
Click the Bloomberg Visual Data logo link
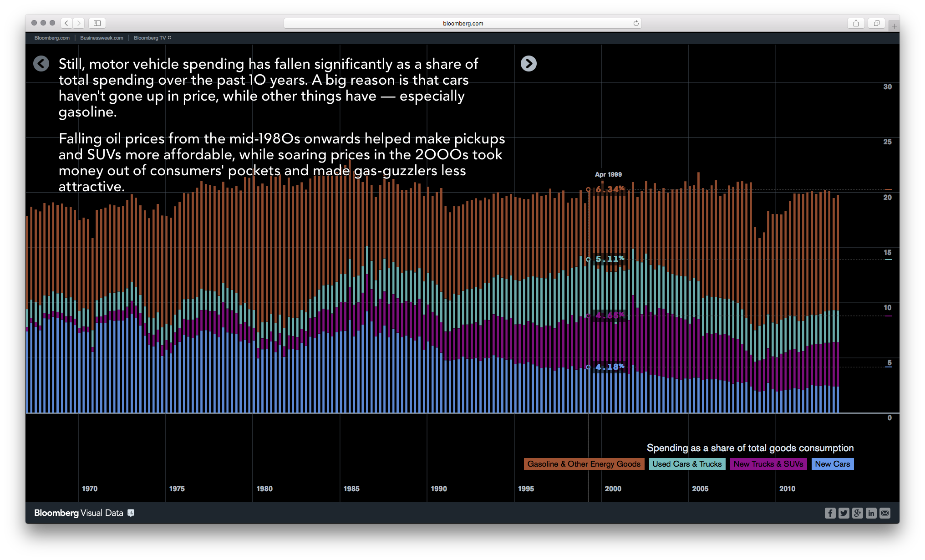(x=78, y=513)
